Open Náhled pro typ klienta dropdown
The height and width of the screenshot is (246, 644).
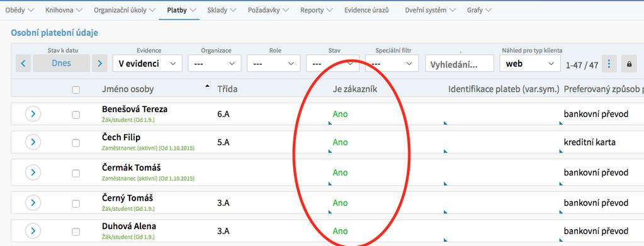pos(530,64)
